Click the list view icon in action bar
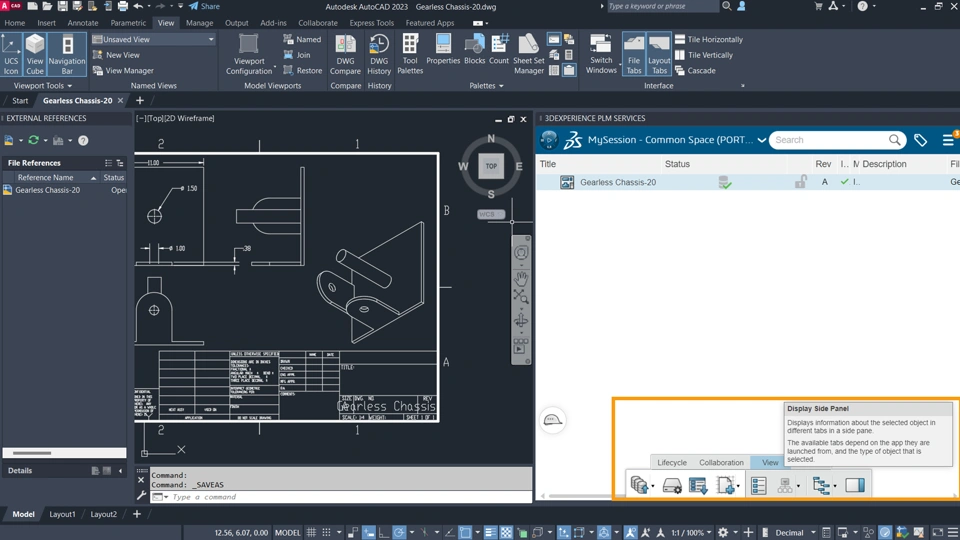This screenshot has width=960, height=540. [759, 485]
